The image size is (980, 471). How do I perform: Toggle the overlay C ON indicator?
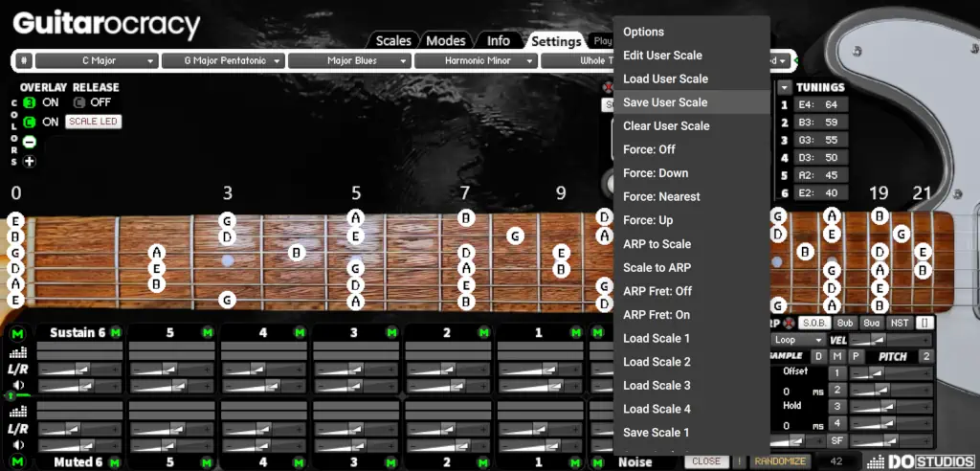pyautogui.click(x=29, y=122)
